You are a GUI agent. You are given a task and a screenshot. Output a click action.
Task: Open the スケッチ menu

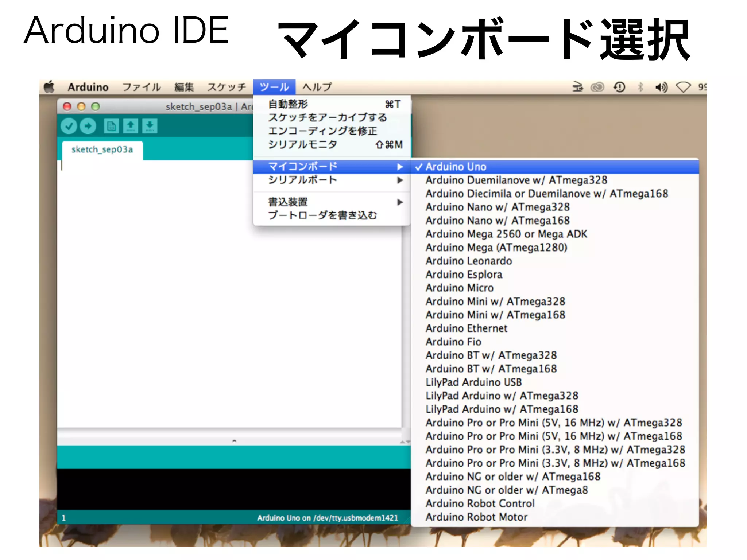pyautogui.click(x=227, y=87)
